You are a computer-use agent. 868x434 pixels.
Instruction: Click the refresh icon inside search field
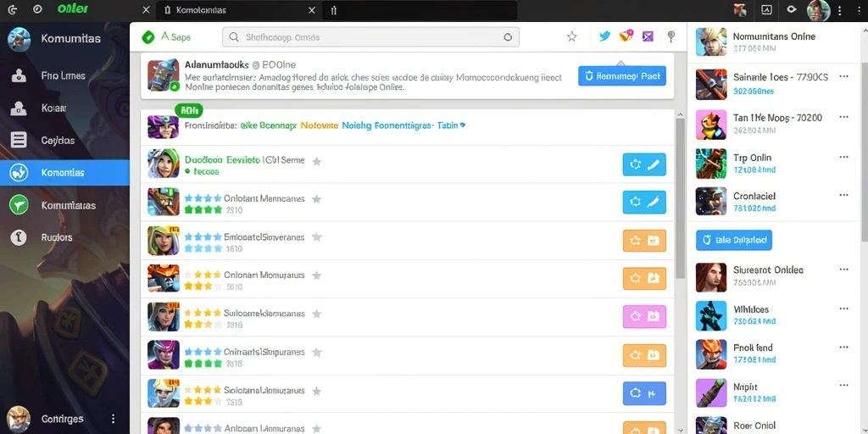click(x=508, y=37)
